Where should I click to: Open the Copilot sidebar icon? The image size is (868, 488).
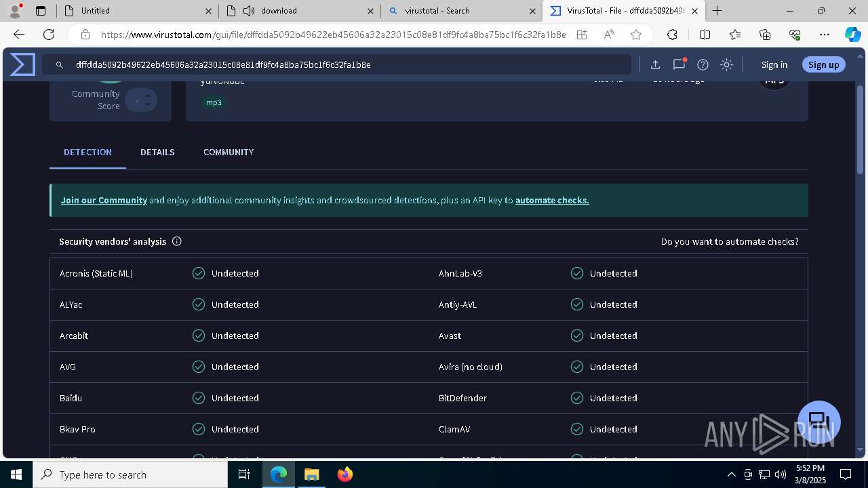(852, 35)
